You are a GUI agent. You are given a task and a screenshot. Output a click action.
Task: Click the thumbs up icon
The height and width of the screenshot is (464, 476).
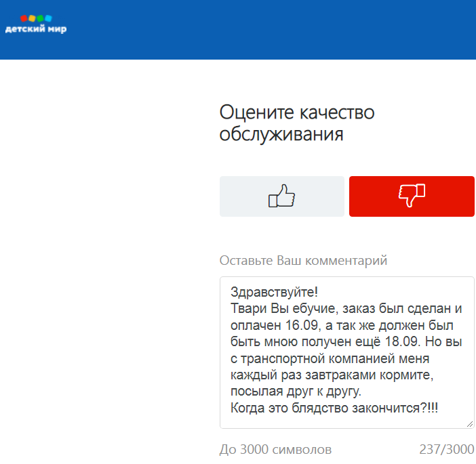tap(282, 196)
